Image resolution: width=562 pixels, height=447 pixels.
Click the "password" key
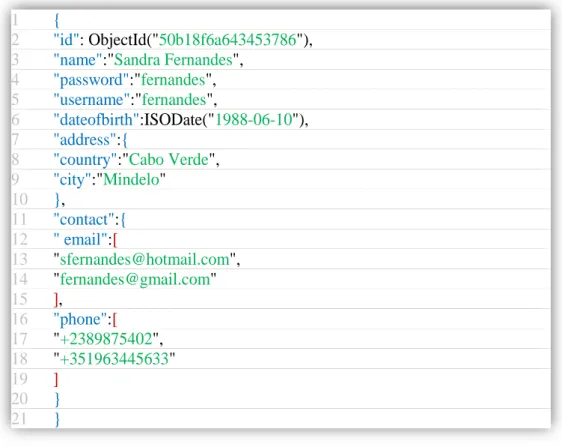click(91, 80)
